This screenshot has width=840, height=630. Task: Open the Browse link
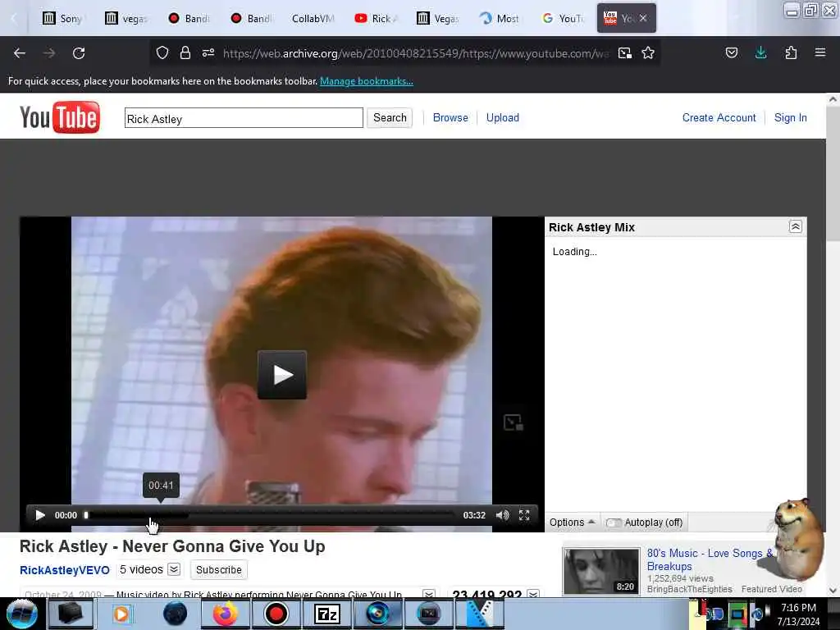pyautogui.click(x=450, y=118)
